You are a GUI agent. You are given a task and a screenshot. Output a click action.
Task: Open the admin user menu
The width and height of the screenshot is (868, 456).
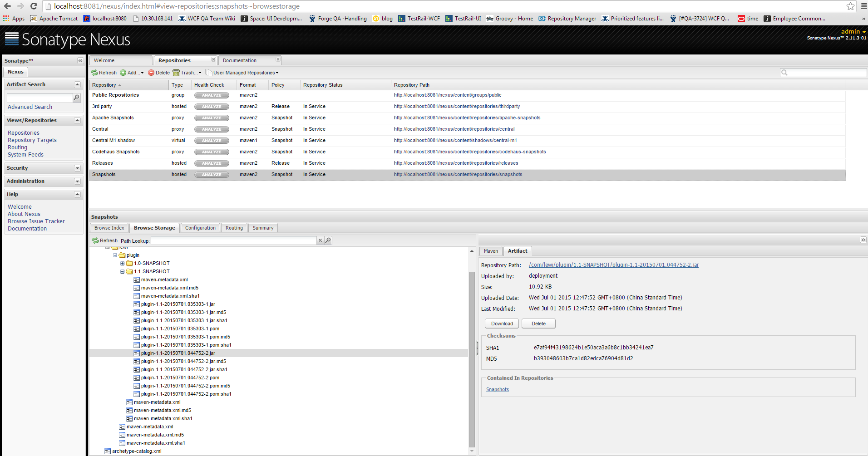pyautogui.click(x=853, y=31)
